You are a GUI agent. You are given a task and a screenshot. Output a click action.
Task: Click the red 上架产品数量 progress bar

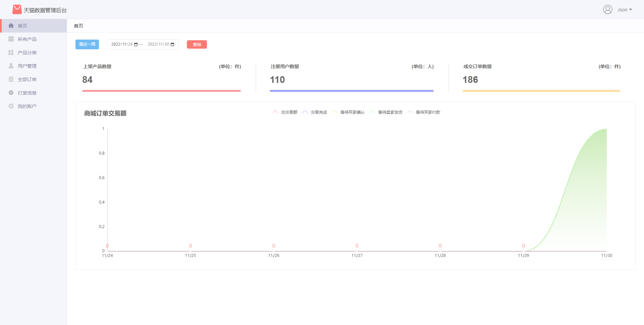point(161,91)
